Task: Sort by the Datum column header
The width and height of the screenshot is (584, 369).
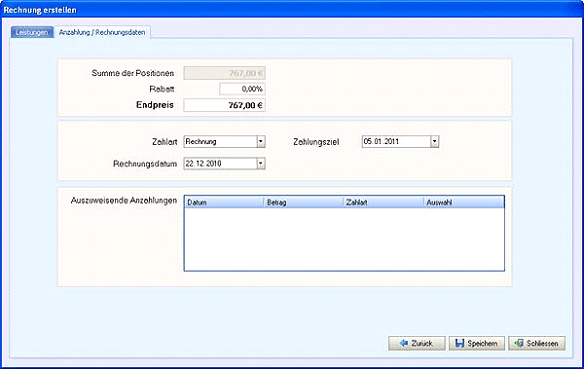Action: (224, 202)
